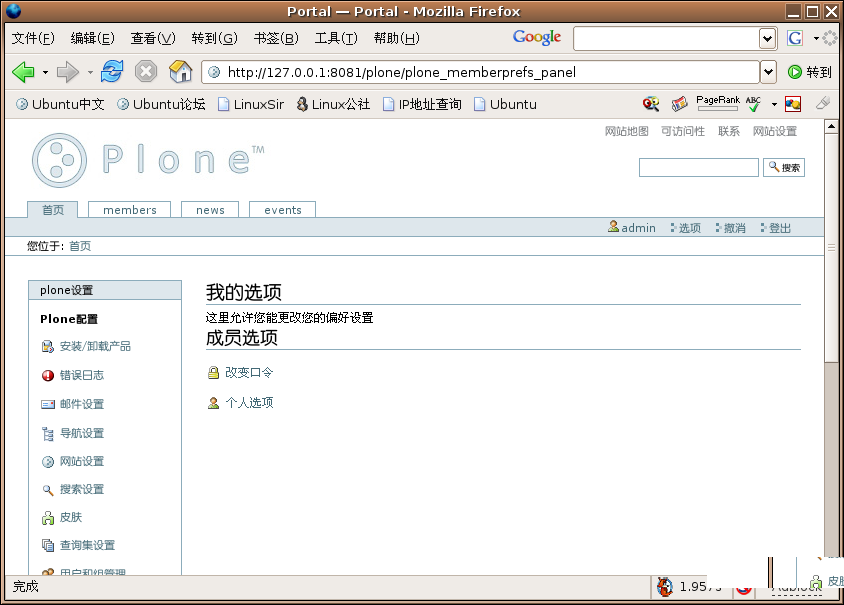The image size is (844, 605).
Task: Click the Stop loading icon
Action: pyautogui.click(x=146, y=71)
